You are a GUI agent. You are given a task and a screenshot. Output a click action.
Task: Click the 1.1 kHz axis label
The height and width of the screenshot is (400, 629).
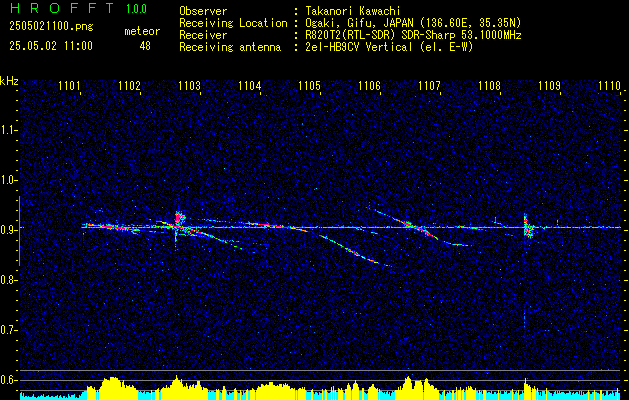tap(8, 130)
